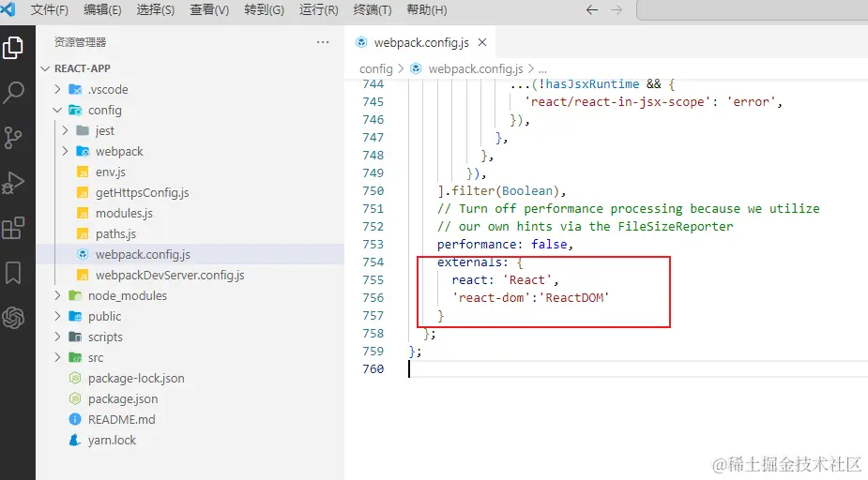Expand the .vscode folder chevron

[x=57, y=89]
